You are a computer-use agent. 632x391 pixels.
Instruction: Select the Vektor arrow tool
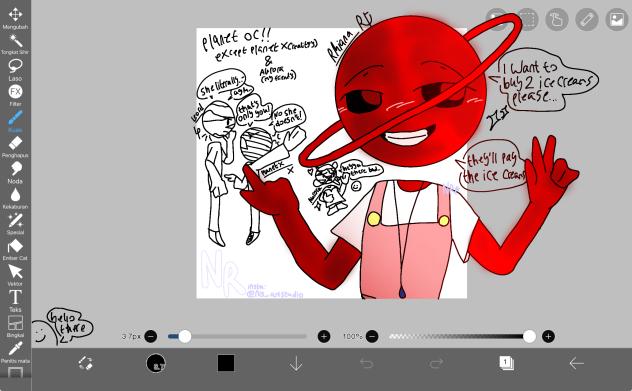point(15,276)
